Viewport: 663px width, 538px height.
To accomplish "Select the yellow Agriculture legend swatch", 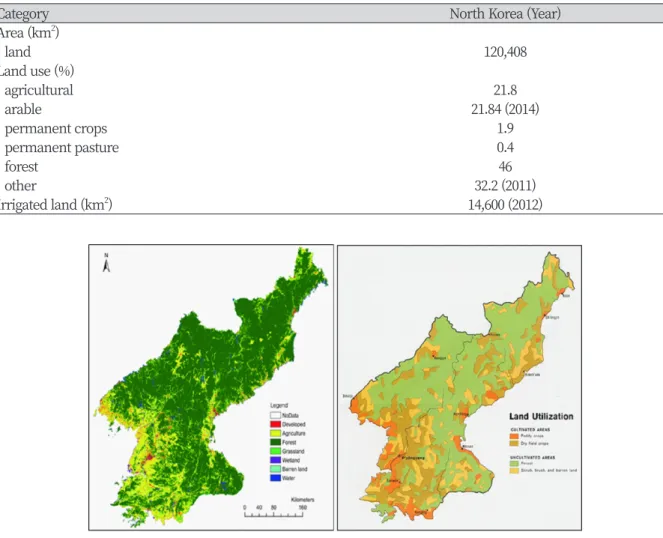I will pyautogui.click(x=275, y=433).
